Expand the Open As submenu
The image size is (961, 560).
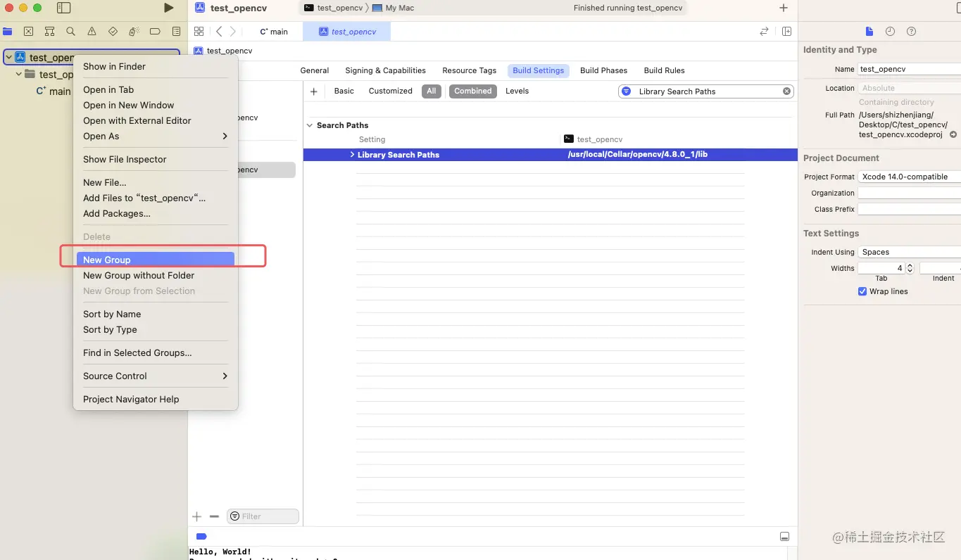pos(225,136)
